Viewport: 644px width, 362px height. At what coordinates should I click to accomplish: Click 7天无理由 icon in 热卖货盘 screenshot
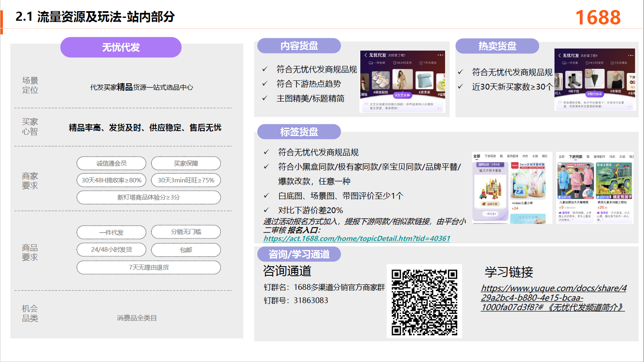point(613,63)
